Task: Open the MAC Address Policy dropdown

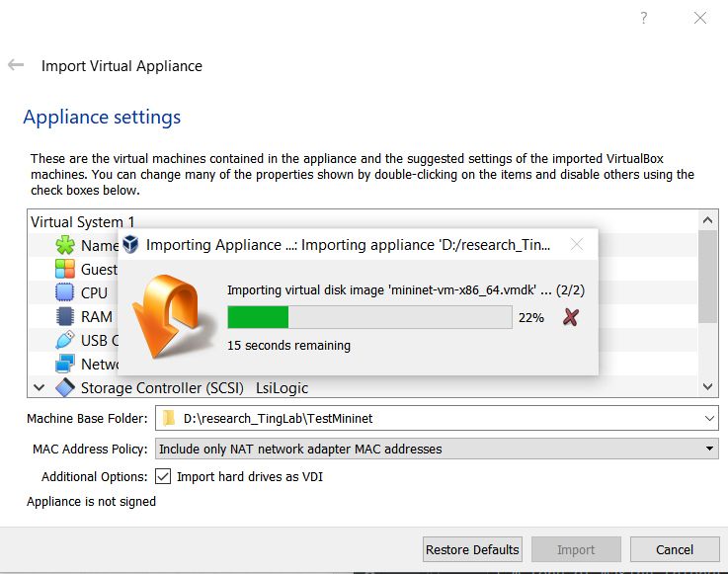Action: click(x=709, y=449)
